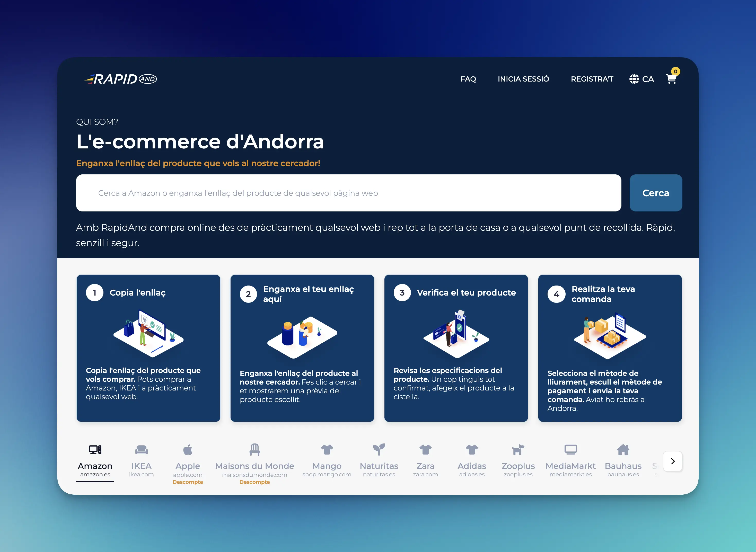This screenshot has width=756, height=552.
Task: Go to Inicia Sessió
Action: coord(523,79)
